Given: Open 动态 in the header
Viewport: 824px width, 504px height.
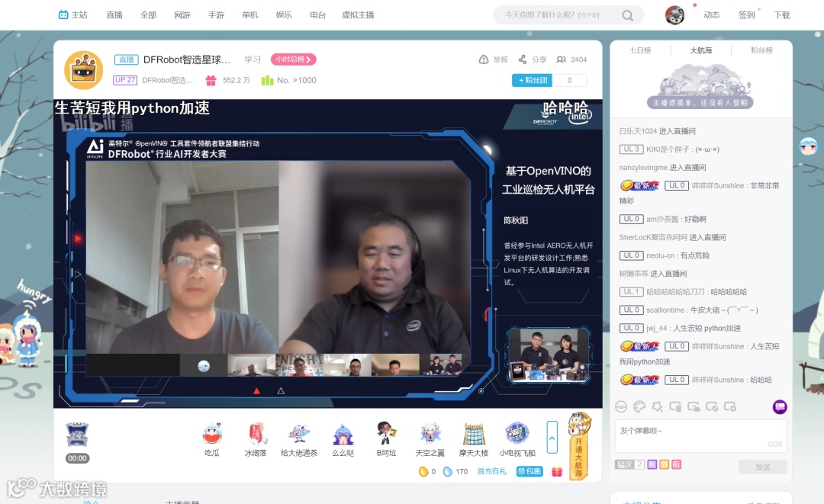Looking at the screenshot, I should click(712, 14).
